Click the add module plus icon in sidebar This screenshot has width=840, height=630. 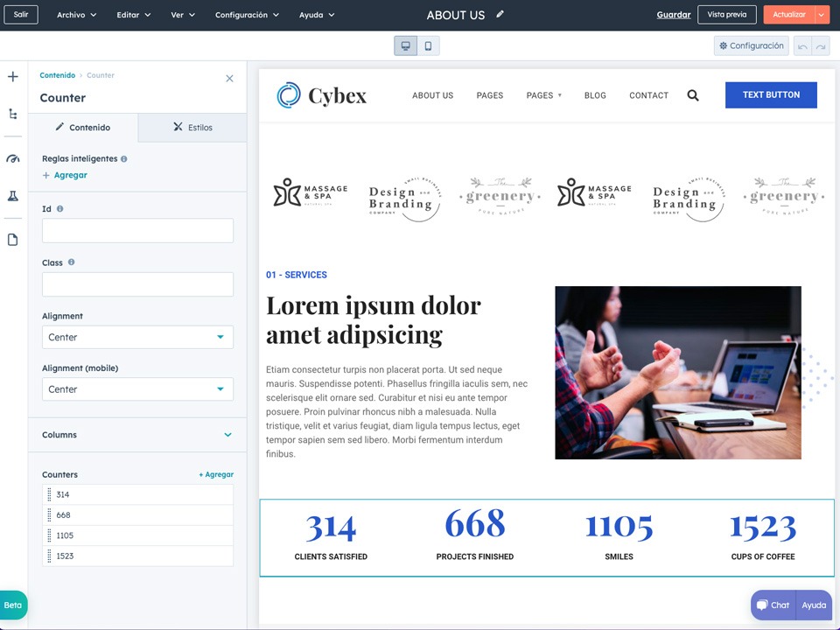(x=13, y=77)
